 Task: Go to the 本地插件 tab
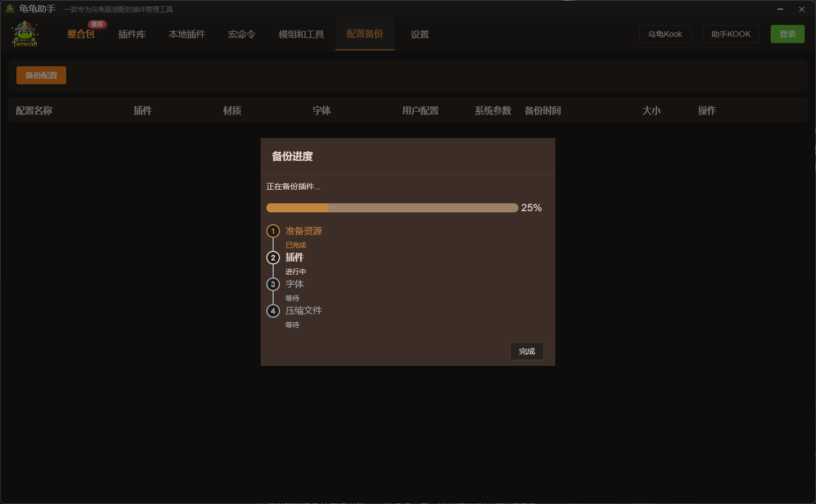[187, 35]
